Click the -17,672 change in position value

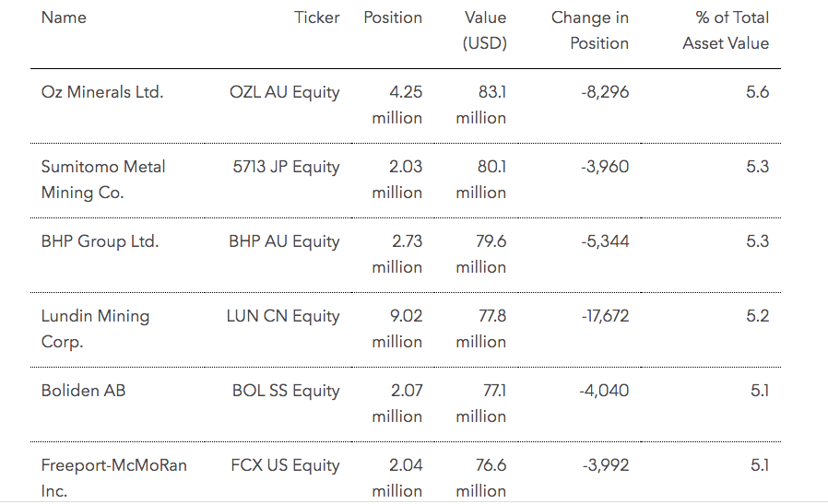point(605,316)
